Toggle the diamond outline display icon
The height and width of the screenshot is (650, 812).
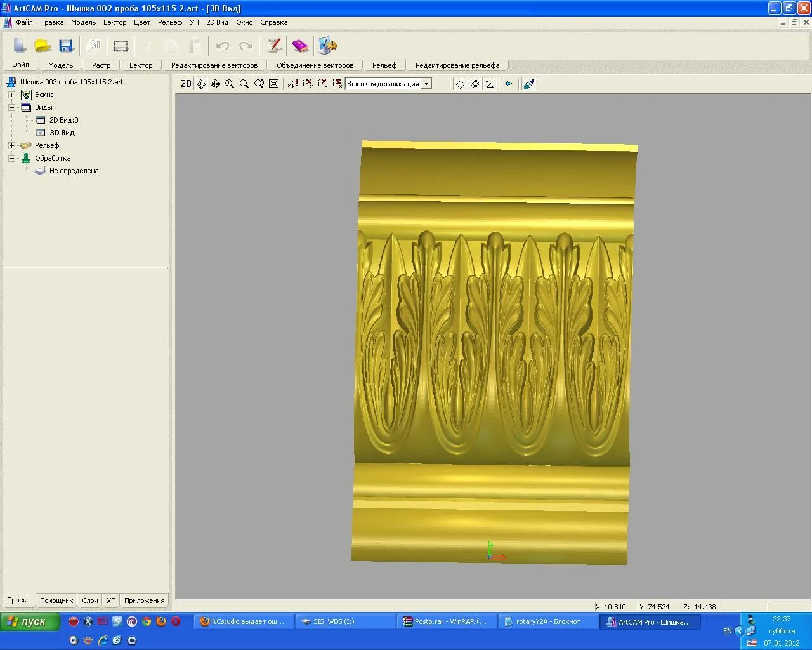pyautogui.click(x=461, y=84)
